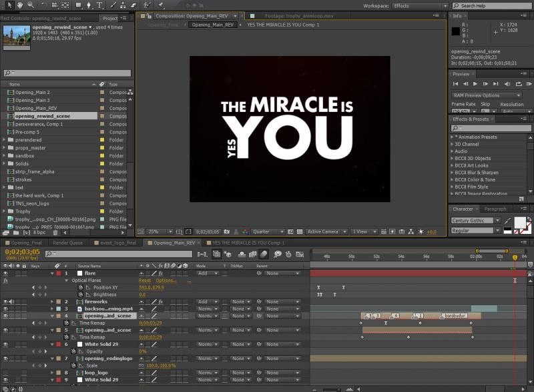Hide the flare layer
The width and height of the screenshot is (534, 392).
pyautogui.click(x=5, y=273)
